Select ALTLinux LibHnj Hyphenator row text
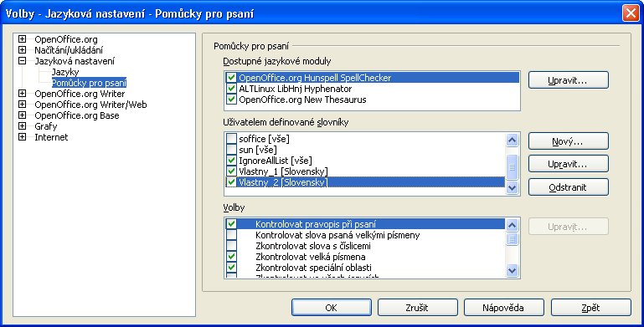644x327 pixels. (296, 89)
